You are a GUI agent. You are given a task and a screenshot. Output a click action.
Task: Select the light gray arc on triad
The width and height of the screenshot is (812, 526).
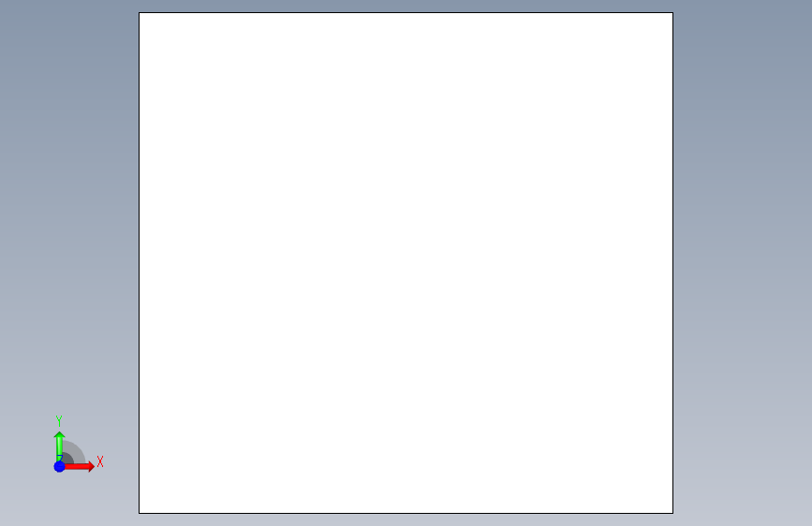[x=78, y=450]
